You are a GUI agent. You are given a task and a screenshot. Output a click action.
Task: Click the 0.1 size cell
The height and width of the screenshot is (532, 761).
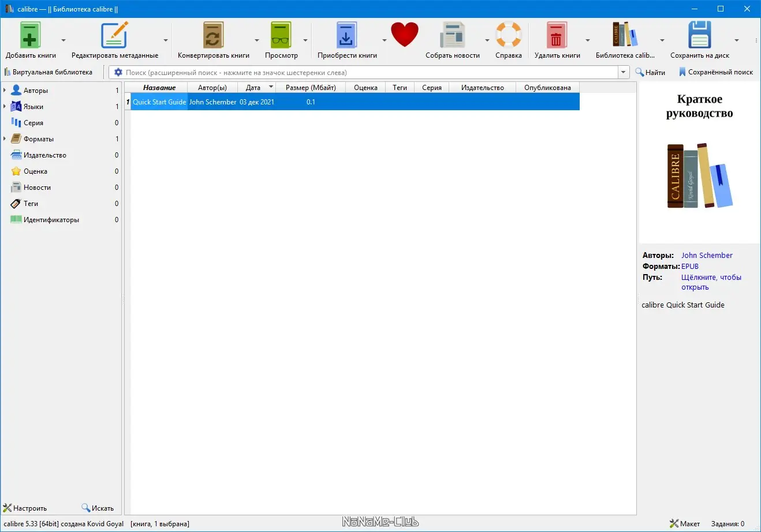pyautogui.click(x=311, y=102)
